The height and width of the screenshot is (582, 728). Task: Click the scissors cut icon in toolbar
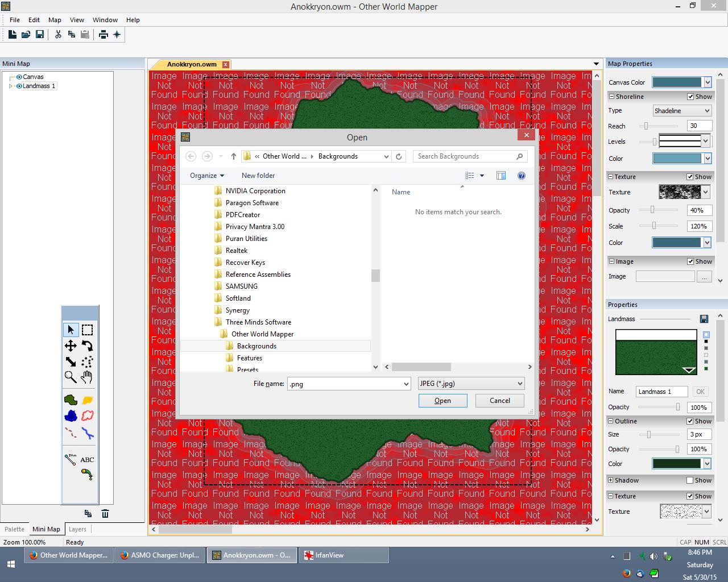[x=58, y=35]
